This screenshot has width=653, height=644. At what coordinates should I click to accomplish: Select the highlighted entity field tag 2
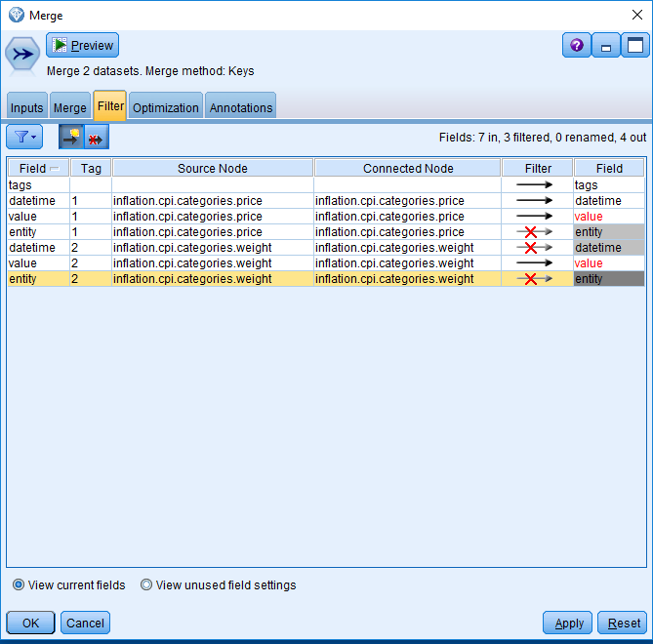tap(38, 278)
